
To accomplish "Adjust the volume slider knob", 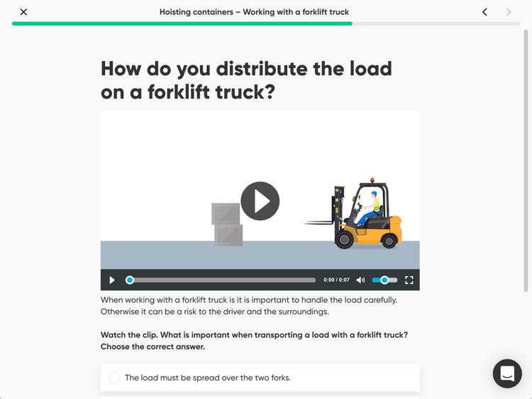I will pyautogui.click(x=384, y=280).
